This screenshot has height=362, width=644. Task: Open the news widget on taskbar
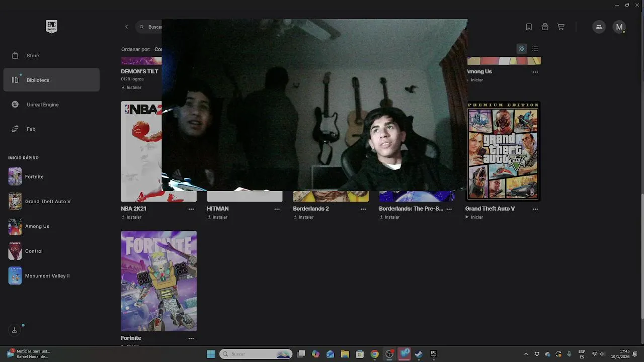[x=29, y=354]
